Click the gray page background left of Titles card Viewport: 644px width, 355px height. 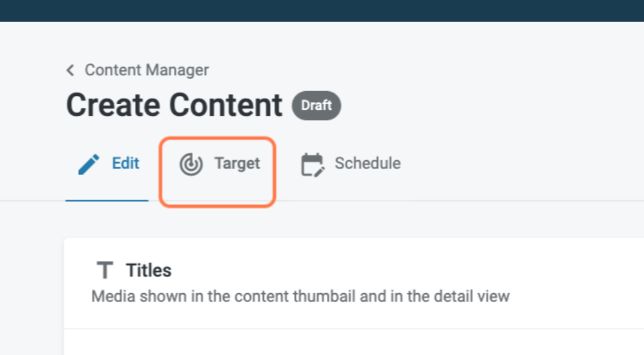point(31,288)
